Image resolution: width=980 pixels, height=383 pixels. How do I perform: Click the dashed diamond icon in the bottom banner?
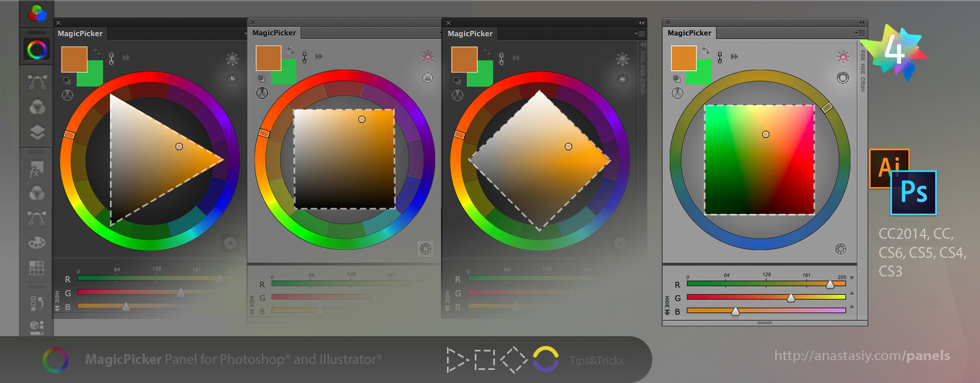[x=513, y=360]
